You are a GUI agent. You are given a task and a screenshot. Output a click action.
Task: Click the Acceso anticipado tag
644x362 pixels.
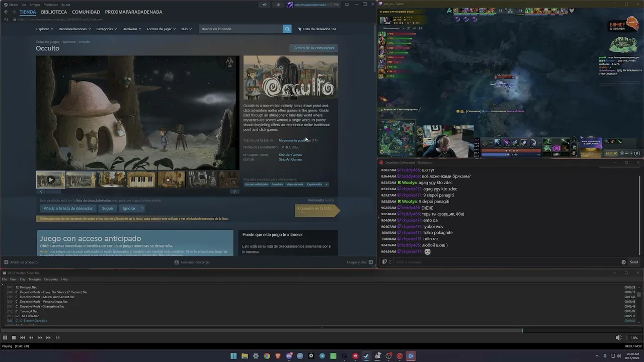pos(257,184)
